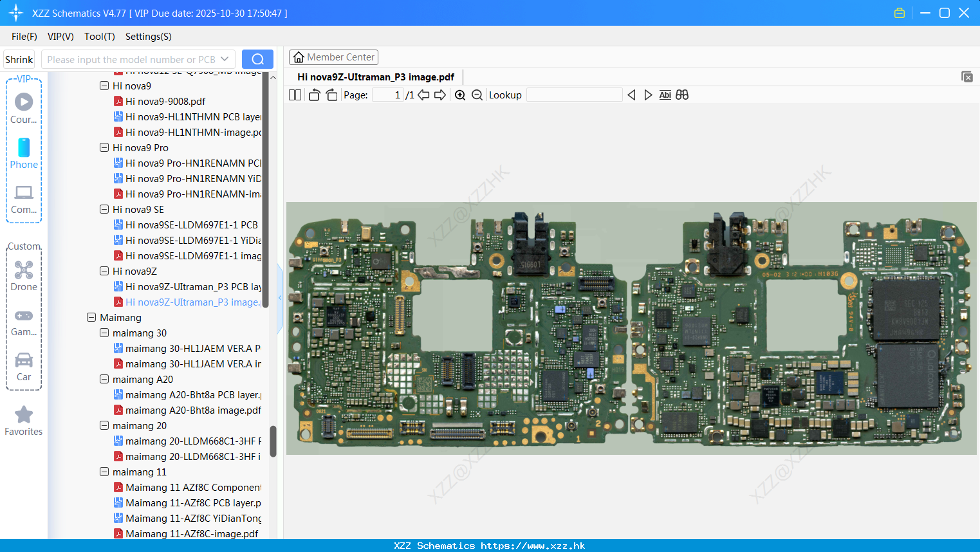
Task: Open Game console category
Action: tap(24, 322)
